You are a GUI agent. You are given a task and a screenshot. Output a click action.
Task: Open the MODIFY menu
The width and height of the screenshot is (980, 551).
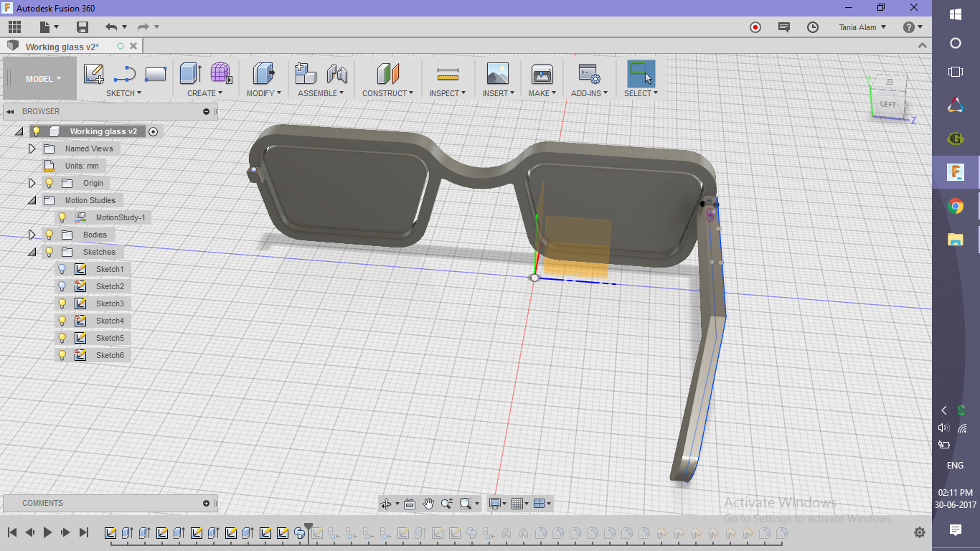pyautogui.click(x=263, y=93)
